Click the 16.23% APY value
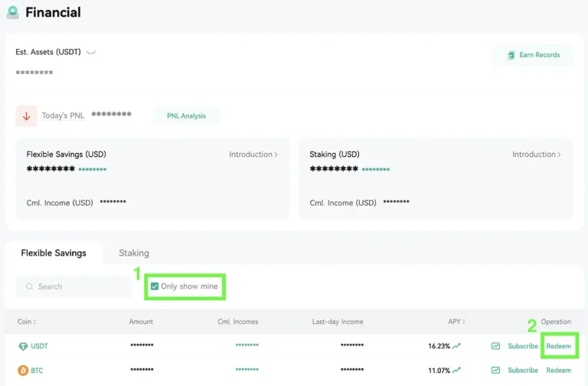 tap(439, 346)
